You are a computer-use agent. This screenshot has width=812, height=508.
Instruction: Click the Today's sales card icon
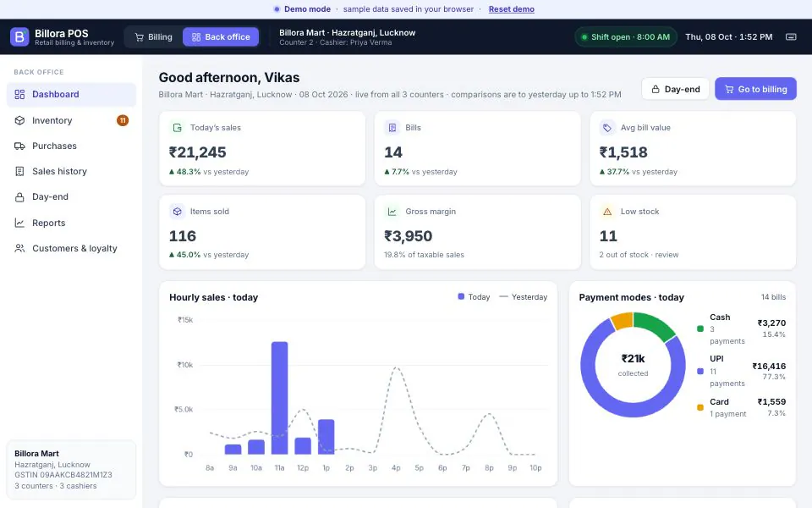177,128
